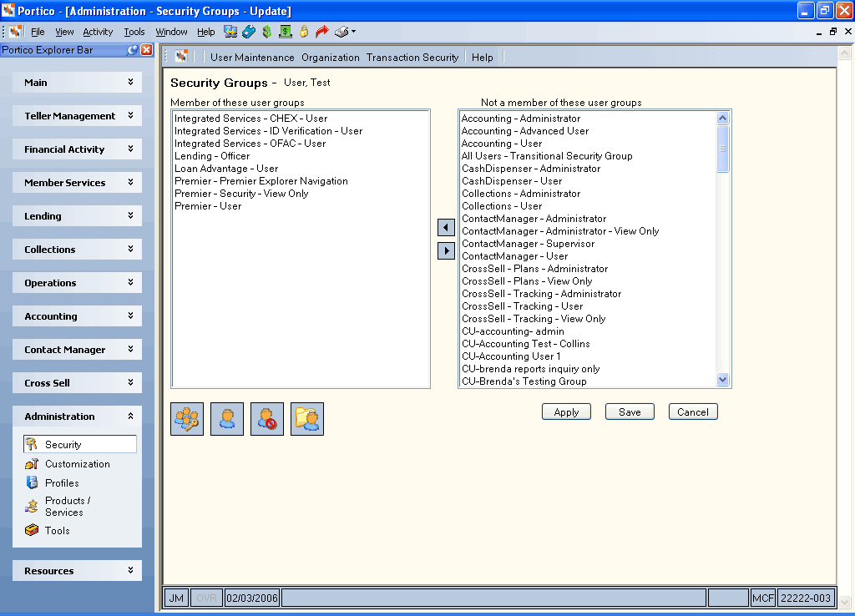Viewport: 855px width, 616px height.
Task: Expand the Resources section
Action: [x=77, y=571]
